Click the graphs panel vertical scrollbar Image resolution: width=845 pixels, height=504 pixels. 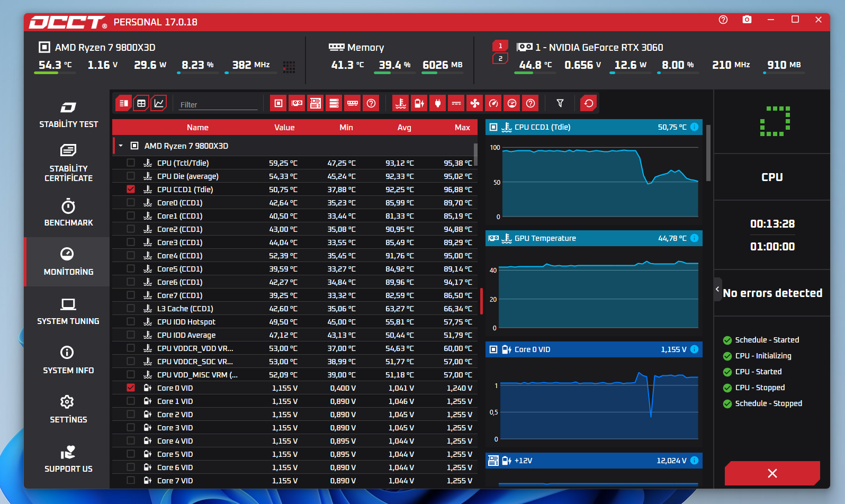pyautogui.click(x=708, y=154)
